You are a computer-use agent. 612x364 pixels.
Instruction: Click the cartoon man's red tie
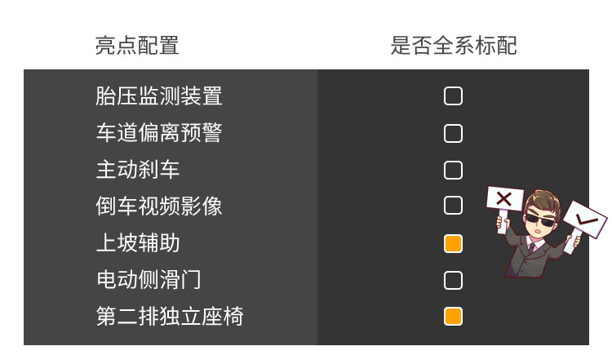(x=532, y=247)
